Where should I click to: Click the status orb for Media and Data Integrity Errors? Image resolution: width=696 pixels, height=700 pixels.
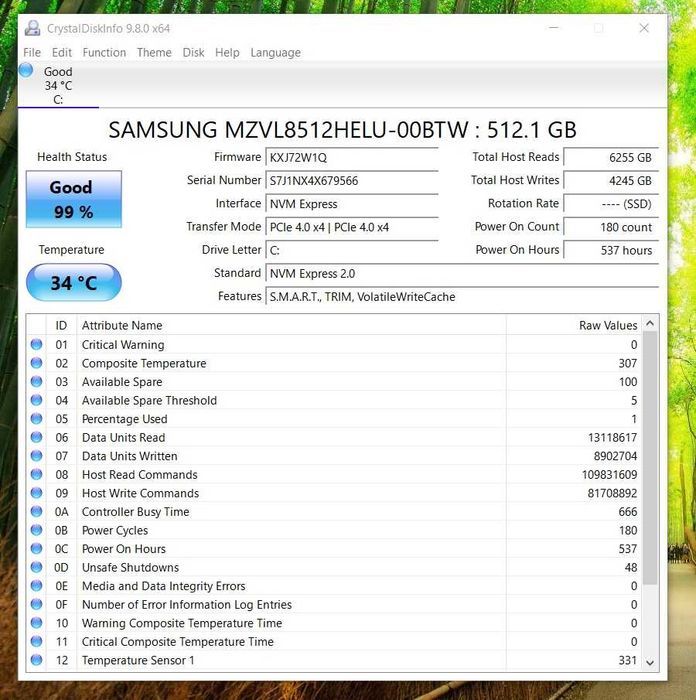point(37,586)
